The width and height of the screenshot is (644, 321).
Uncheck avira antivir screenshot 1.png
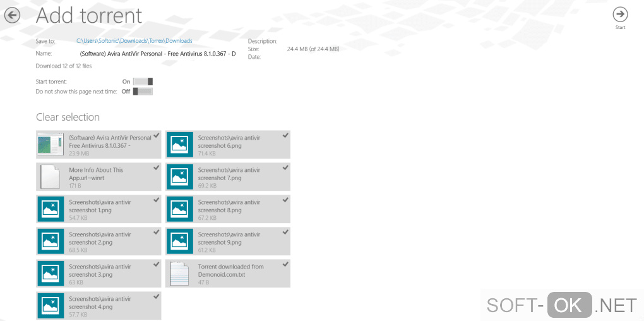[156, 200]
